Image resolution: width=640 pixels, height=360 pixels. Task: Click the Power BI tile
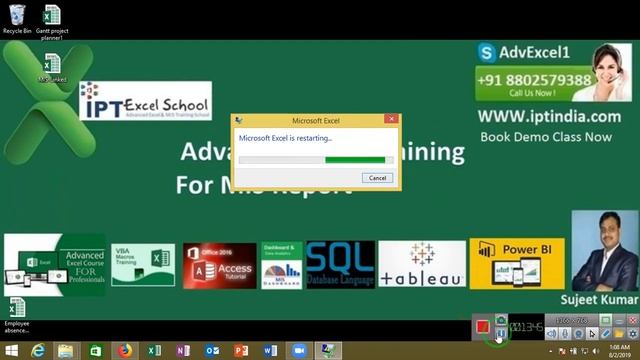(517, 264)
